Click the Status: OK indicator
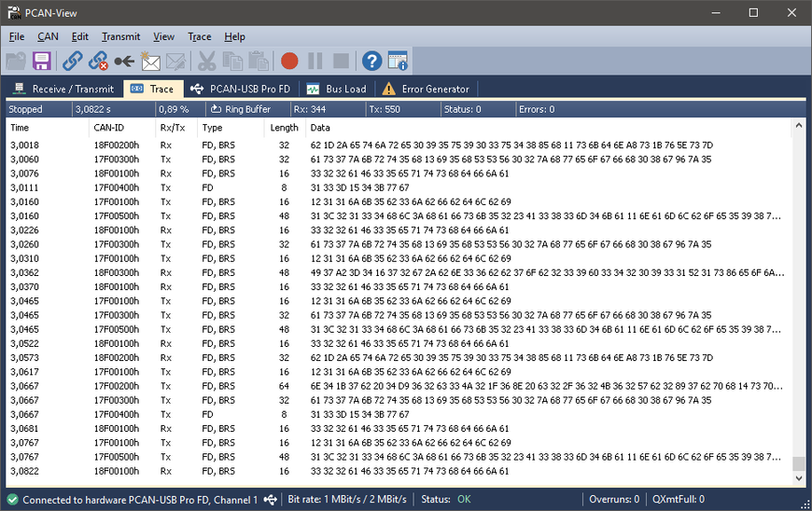The image size is (812, 511). click(x=445, y=500)
